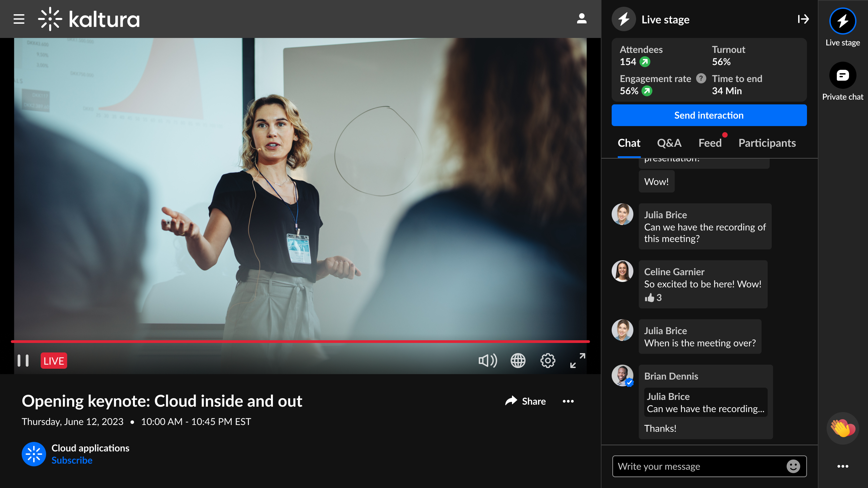868x488 pixels.
Task: Click the red video progress bar
Action: coord(300,341)
